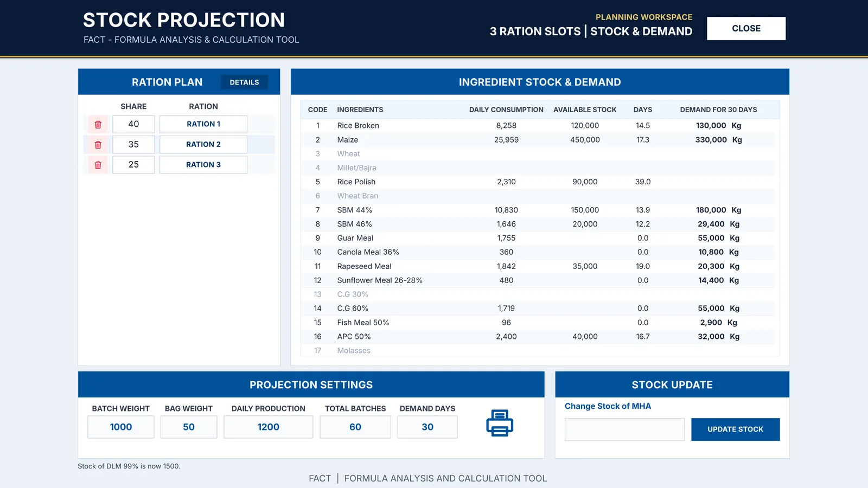Select the RATION 2 button
Viewport: 868px width, 488px height.
(x=203, y=144)
